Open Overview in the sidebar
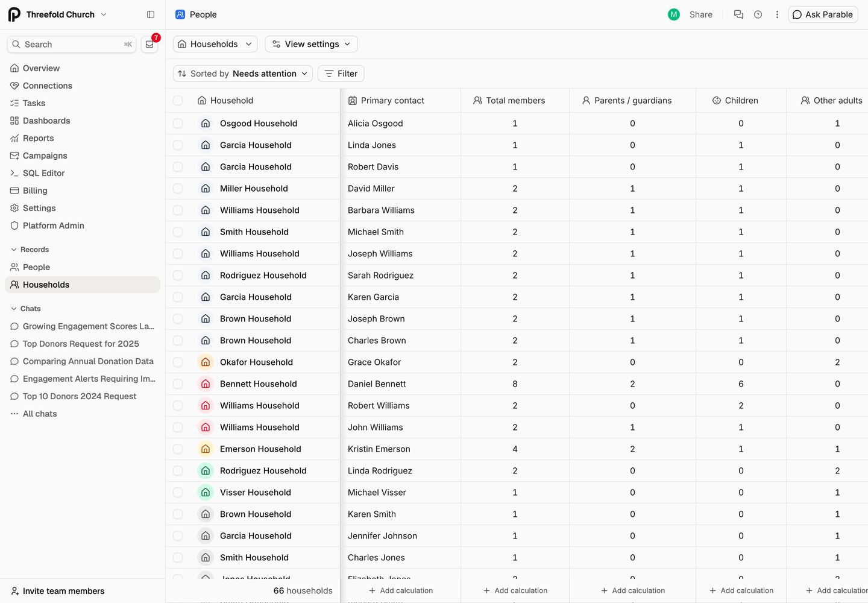The height and width of the screenshot is (603, 868). pos(83,68)
